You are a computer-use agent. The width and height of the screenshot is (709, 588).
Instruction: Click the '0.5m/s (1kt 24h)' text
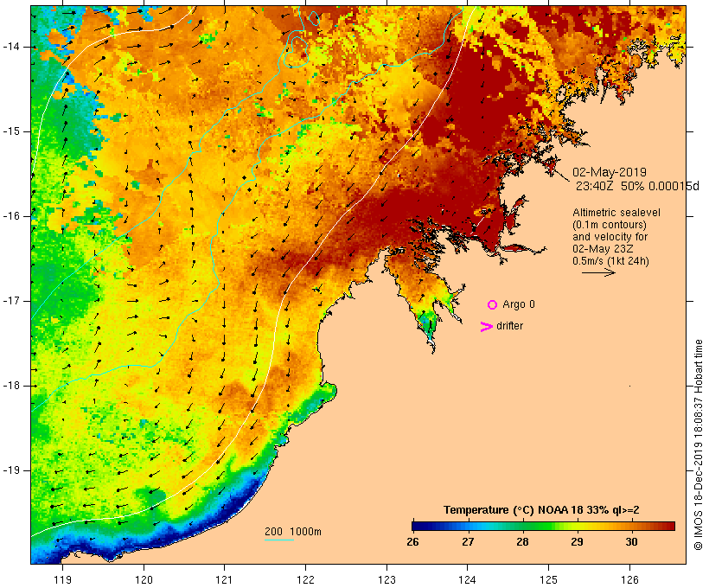[611, 261]
